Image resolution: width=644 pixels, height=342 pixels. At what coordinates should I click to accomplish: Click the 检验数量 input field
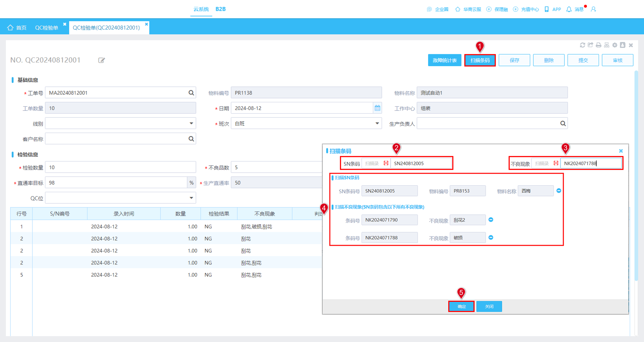[120, 167]
